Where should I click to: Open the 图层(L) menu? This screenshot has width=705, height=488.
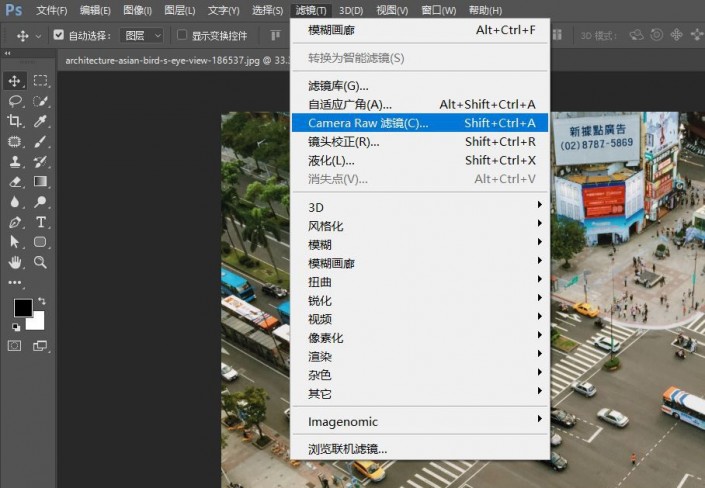coord(180,10)
